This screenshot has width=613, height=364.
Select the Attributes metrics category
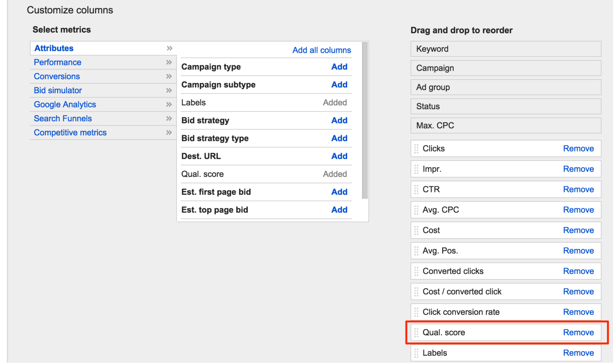pos(54,48)
